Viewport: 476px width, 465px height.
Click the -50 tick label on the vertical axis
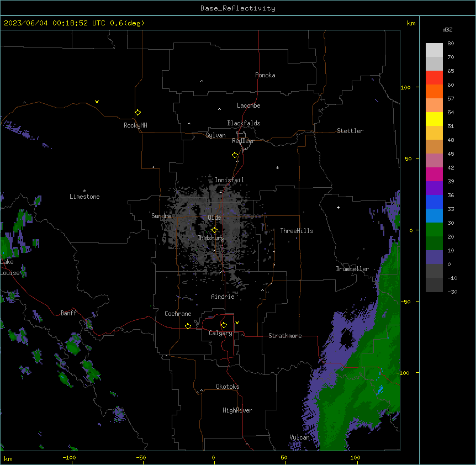coord(406,302)
